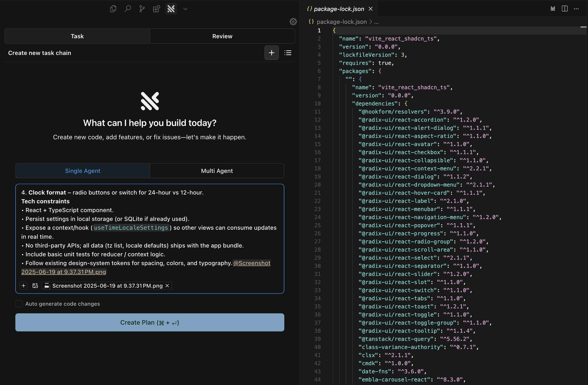Open the Explorer files icon
This screenshot has width=588, height=385.
113,9
